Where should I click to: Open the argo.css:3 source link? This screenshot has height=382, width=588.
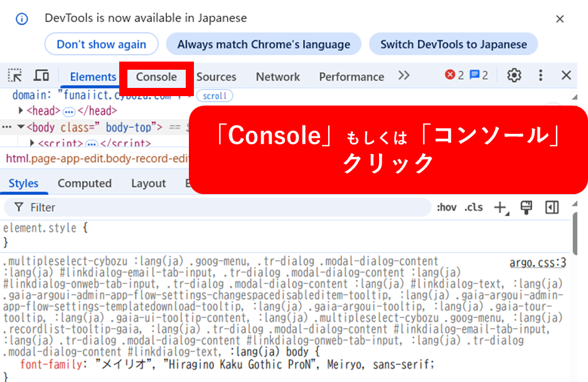[537, 263]
